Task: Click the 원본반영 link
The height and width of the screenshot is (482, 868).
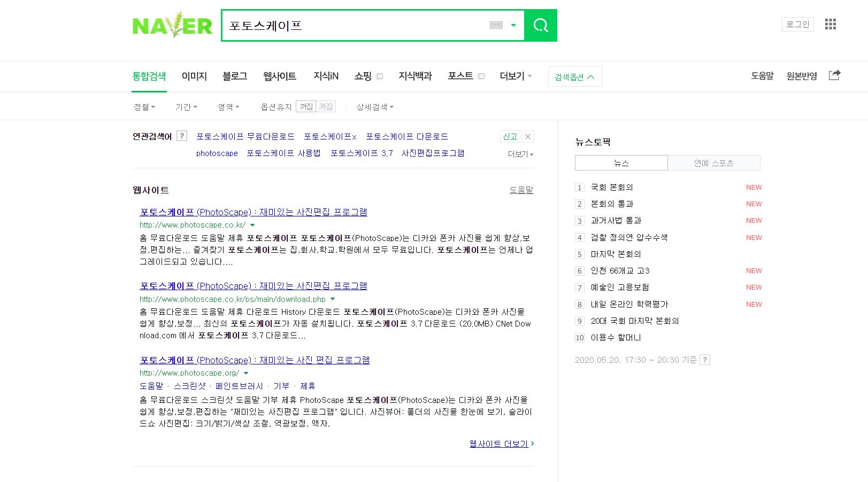Action: coord(802,76)
